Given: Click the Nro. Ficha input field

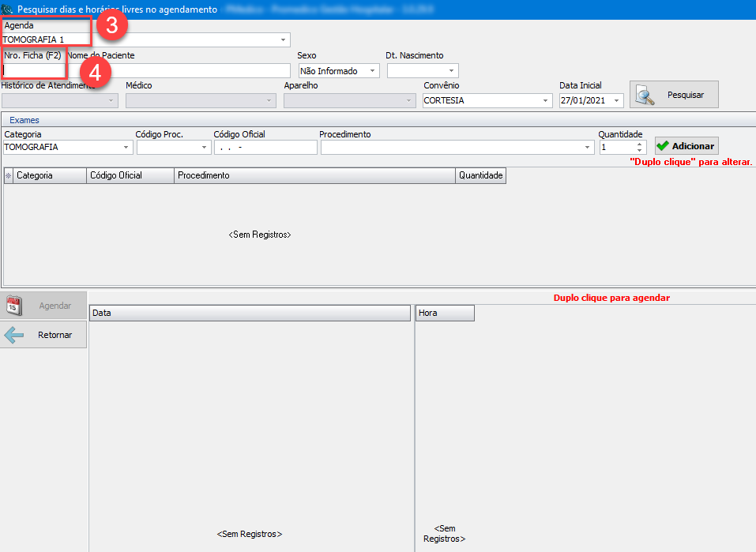Looking at the screenshot, I should click(33, 70).
